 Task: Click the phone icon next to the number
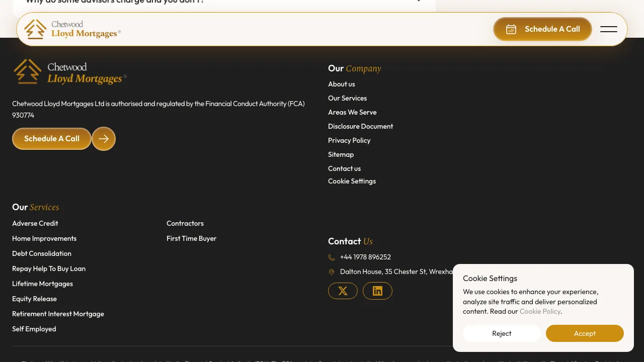click(x=331, y=257)
